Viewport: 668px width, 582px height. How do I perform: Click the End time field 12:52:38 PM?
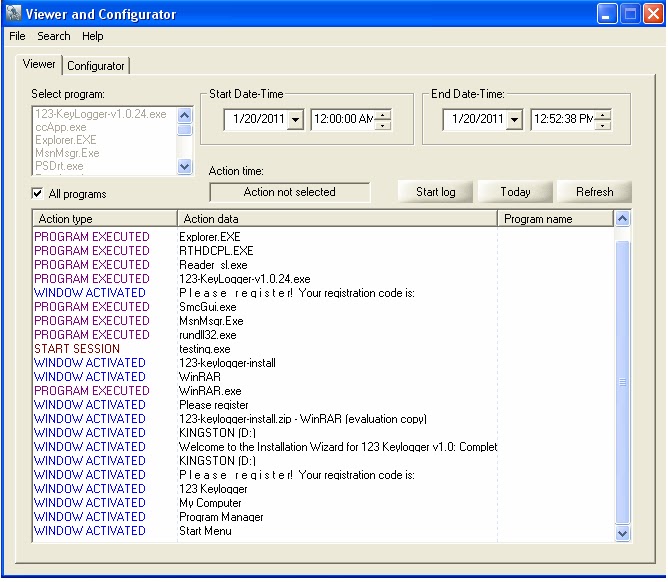(x=563, y=119)
